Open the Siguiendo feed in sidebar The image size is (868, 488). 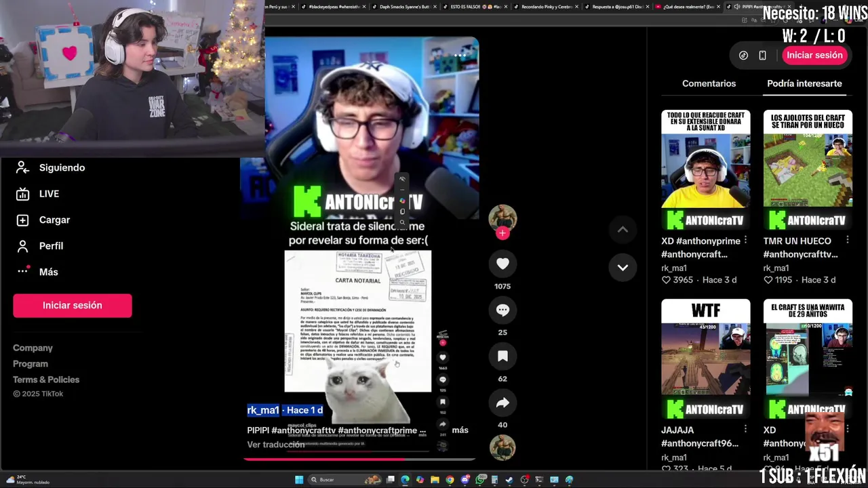point(50,167)
